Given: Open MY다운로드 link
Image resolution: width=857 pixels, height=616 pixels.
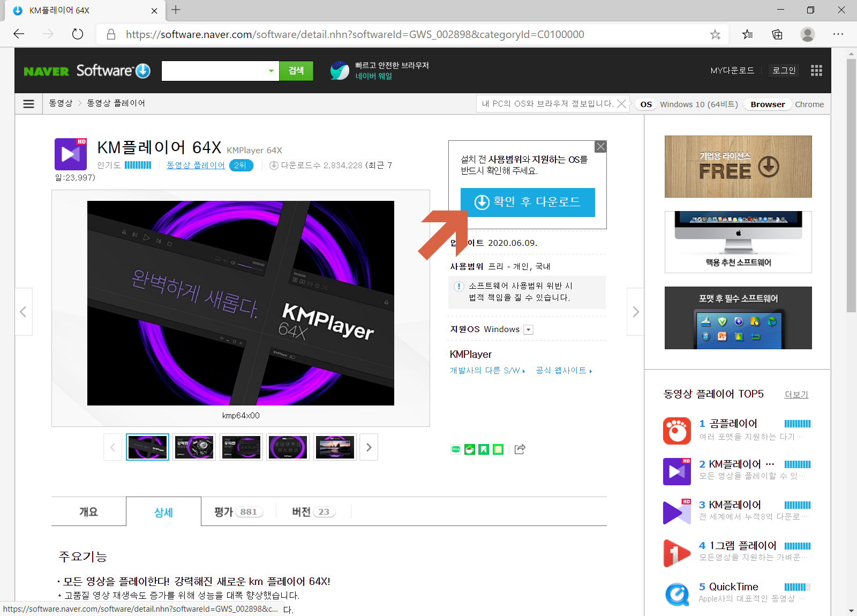Looking at the screenshot, I should (732, 70).
